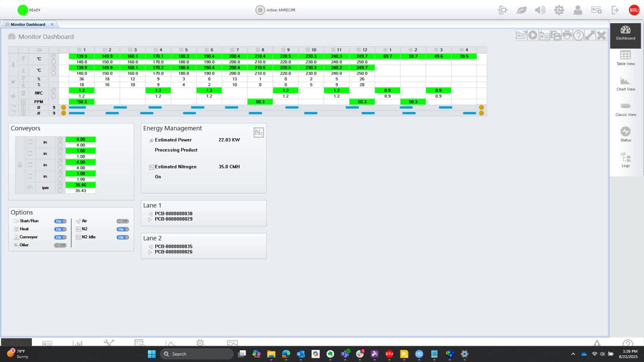Click the play button in dashboard toolbar
Viewport: 644px width, 362px height.
[532, 36]
